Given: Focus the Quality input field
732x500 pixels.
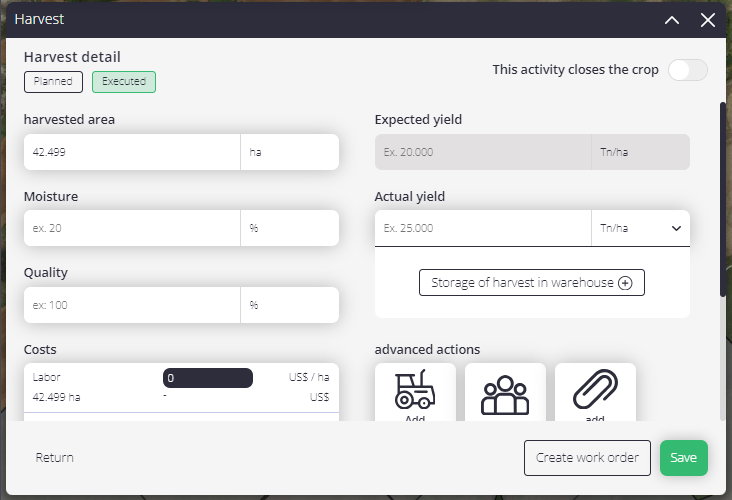Looking at the screenshot, I should [x=132, y=305].
